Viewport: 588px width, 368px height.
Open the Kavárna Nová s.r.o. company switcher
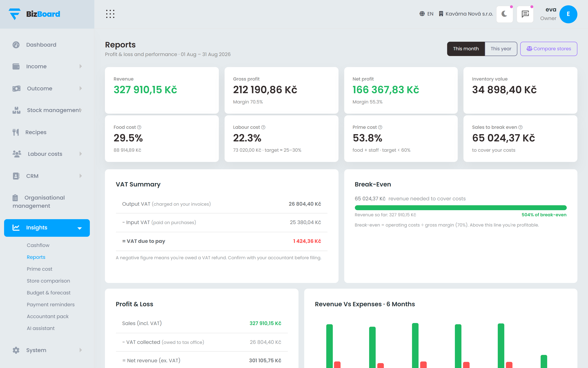466,14
